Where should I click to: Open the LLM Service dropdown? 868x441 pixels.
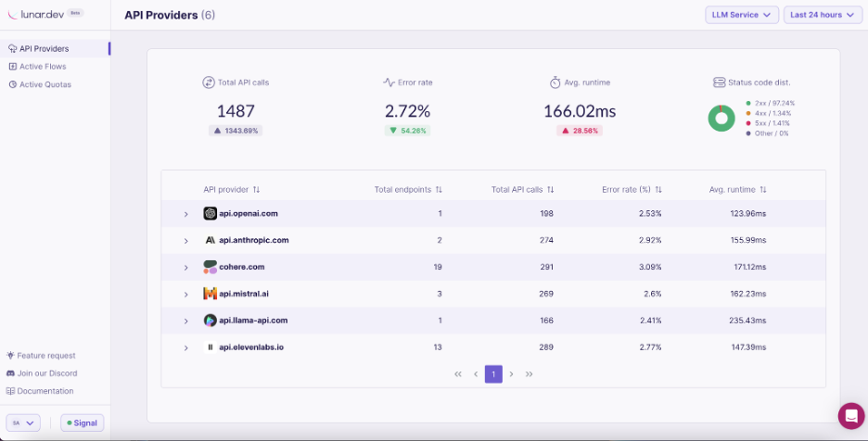pyautogui.click(x=742, y=15)
